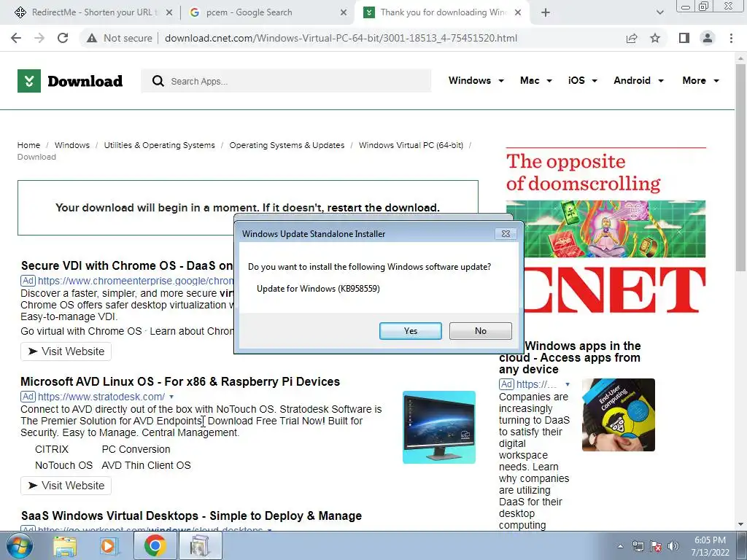
Task: Click the AVD Thin Client OS sitelink
Action: (x=146, y=466)
